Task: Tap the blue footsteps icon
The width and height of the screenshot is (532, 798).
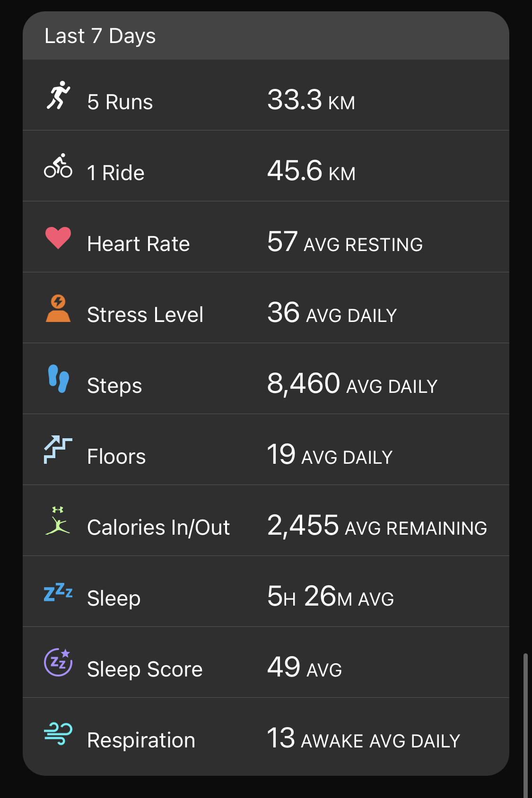Action: (x=59, y=378)
